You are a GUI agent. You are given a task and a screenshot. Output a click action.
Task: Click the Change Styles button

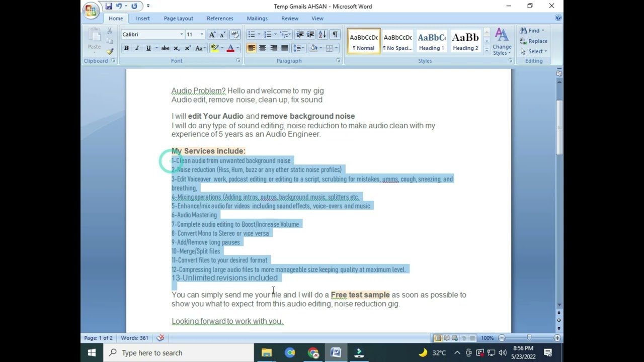pyautogui.click(x=502, y=42)
